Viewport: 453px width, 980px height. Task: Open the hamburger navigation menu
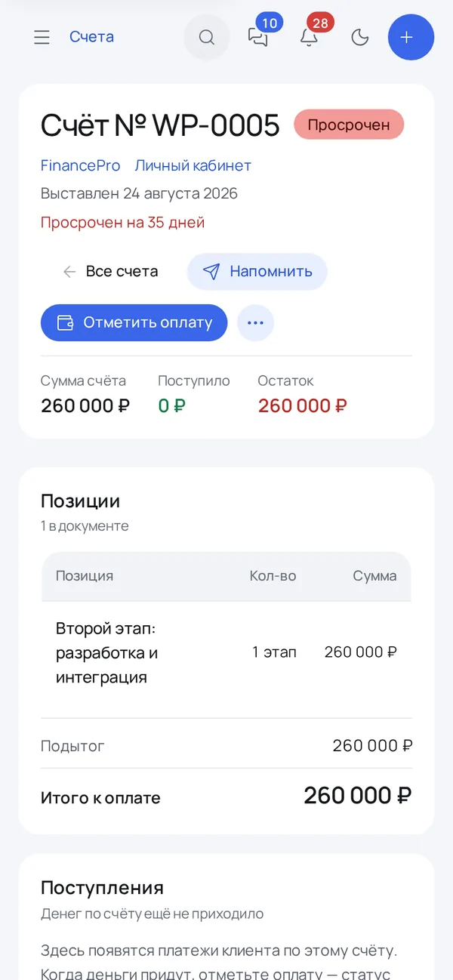(42, 37)
